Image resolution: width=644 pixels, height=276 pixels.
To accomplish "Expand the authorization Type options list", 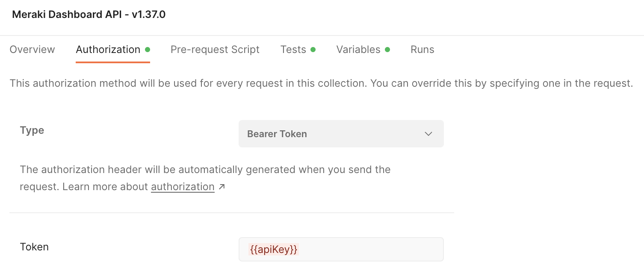I will click(341, 134).
